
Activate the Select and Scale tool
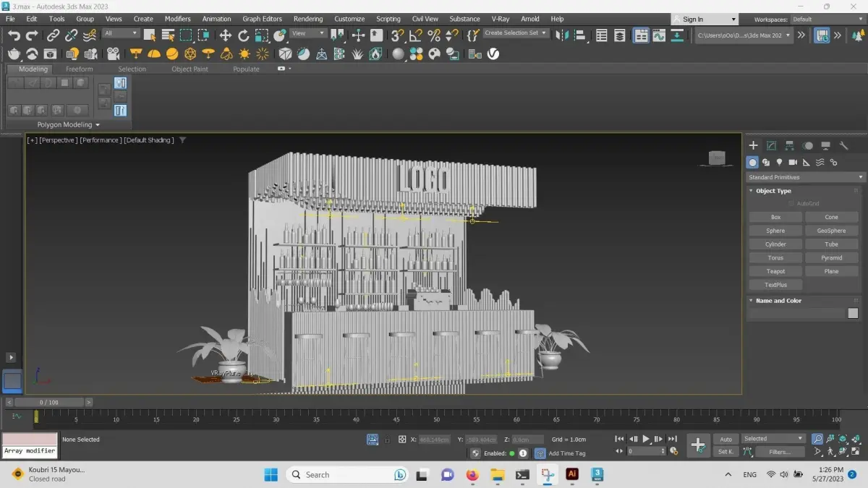click(x=262, y=35)
